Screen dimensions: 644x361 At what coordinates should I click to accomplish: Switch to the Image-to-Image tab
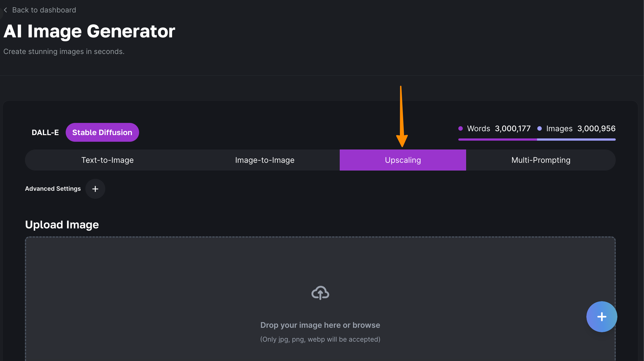click(265, 160)
